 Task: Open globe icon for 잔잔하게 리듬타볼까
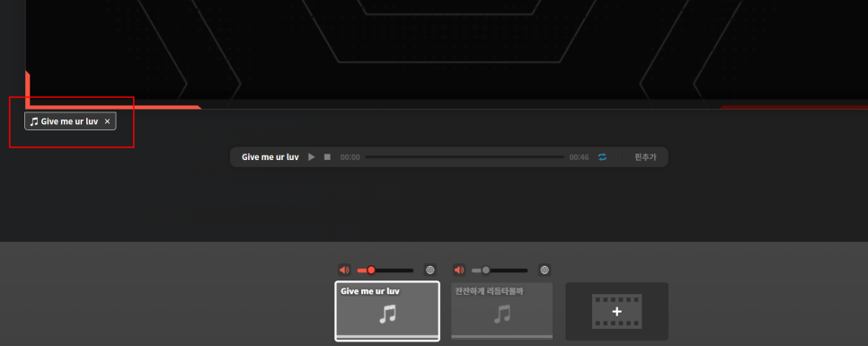(x=545, y=271)
